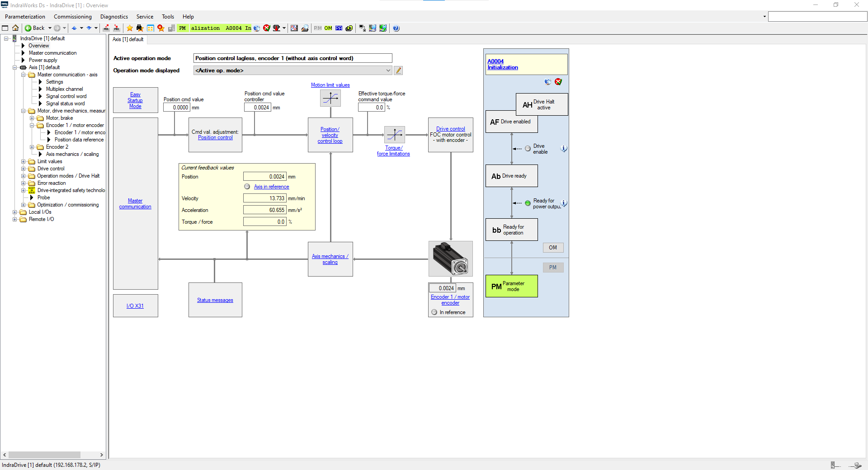Click the greyed forward navigation icon
This screenshot has width=868, height=470.
(57, 28)
